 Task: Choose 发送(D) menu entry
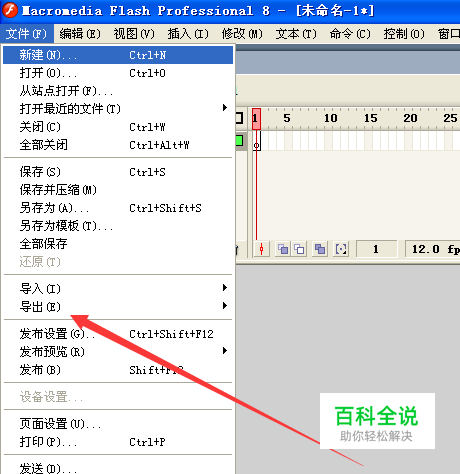[118, 468]
